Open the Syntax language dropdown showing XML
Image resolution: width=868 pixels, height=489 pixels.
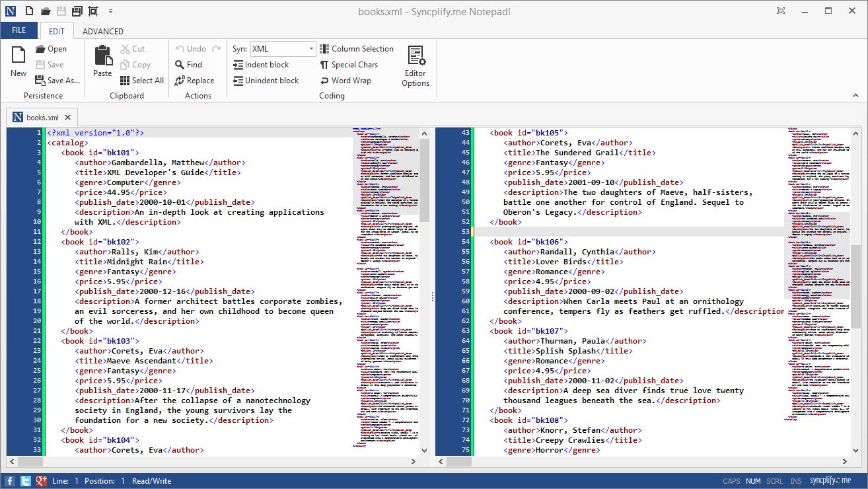[x=313, y=48]
